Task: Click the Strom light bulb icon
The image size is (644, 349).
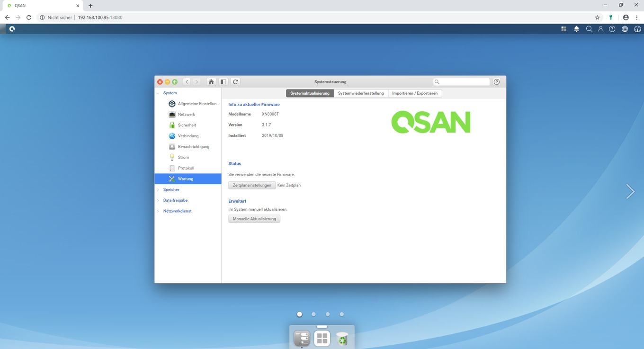Action: 172,157
